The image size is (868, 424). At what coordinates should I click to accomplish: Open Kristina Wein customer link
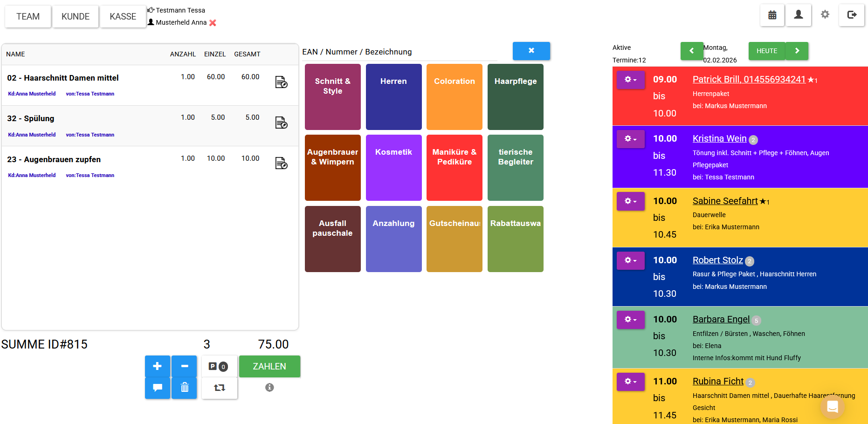click(719, 138)
